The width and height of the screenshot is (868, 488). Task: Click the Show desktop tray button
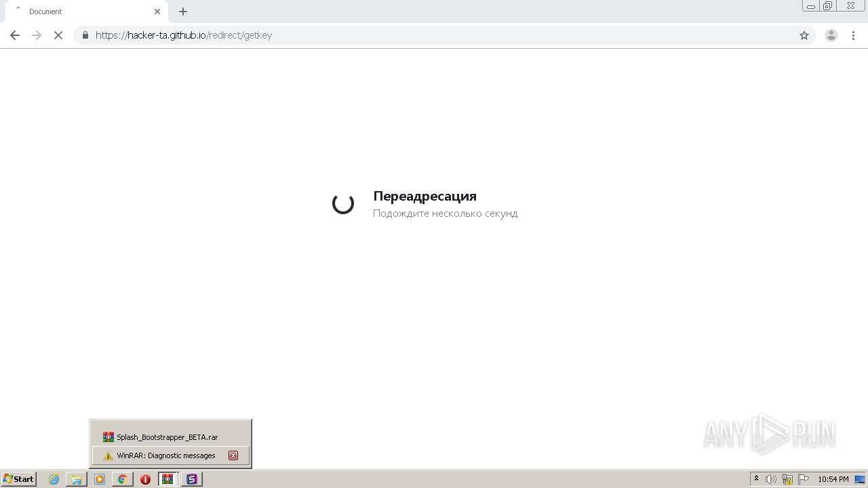click(860, 479)
